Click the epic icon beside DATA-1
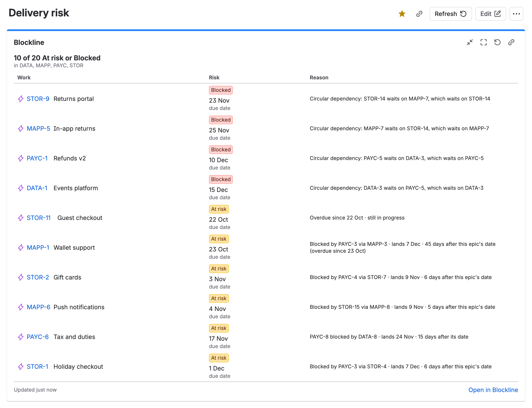Image resolution: width=532 pixels, height=408 pixels. (x=21, y=188)
